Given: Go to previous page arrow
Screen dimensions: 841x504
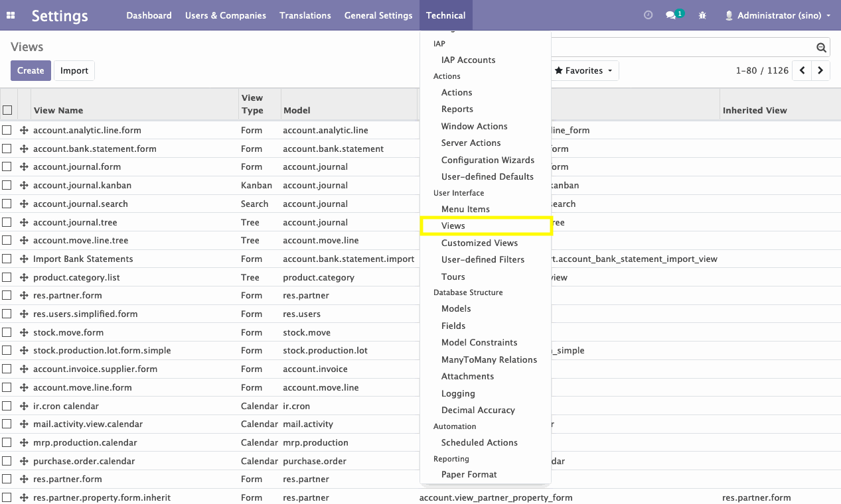Looking at the screenshot, I should 803,70.
